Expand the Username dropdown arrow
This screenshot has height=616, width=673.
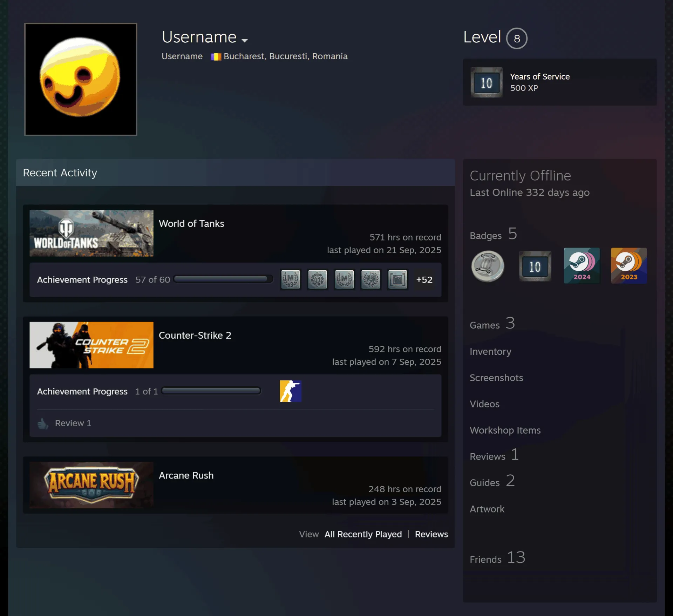pyautogui.click(x=245, y=40)
